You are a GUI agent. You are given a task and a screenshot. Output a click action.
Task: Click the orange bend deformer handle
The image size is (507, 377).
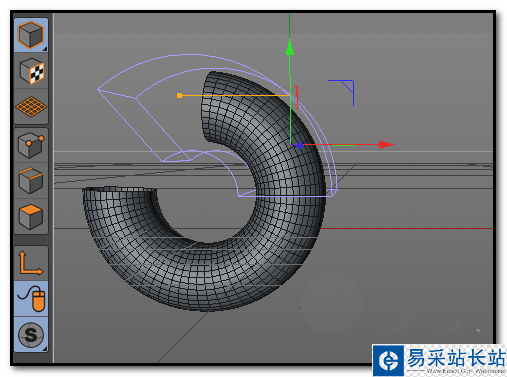(179, 96)
